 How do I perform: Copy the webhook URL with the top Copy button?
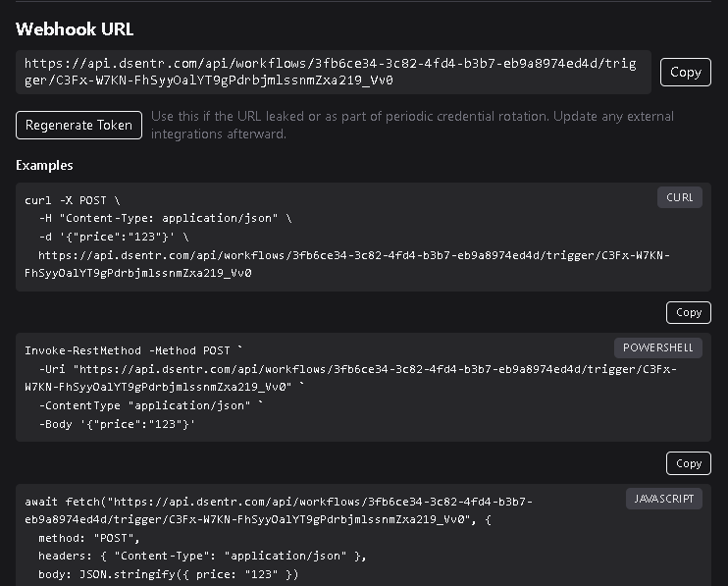pyautogui.click(x=685, y=72)
